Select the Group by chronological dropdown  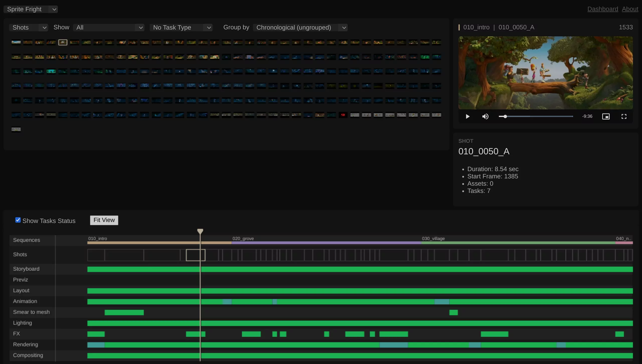[301, 27]
